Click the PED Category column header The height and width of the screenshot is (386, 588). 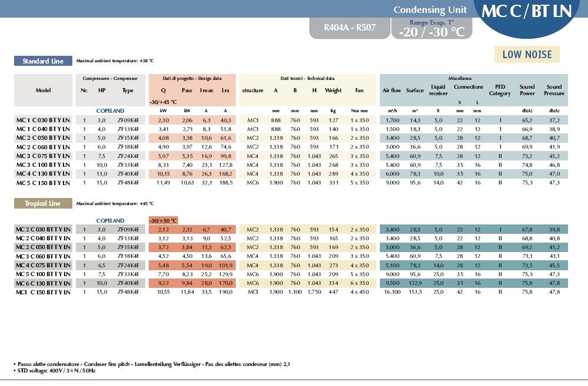pos(500,90)
